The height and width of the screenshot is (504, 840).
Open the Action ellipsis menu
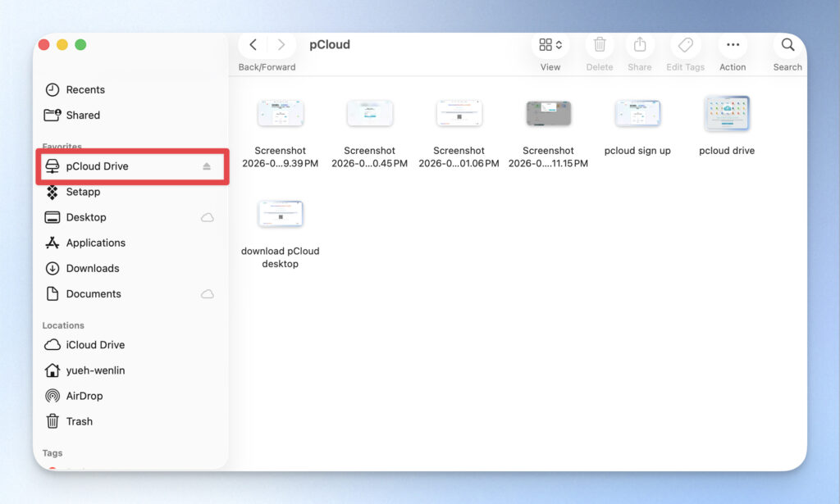click(733, 45)
